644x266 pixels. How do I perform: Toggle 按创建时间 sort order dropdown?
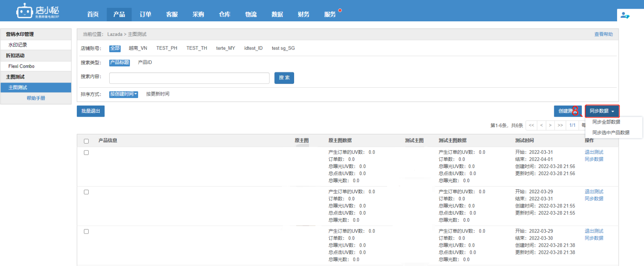[x=123, y=94]
